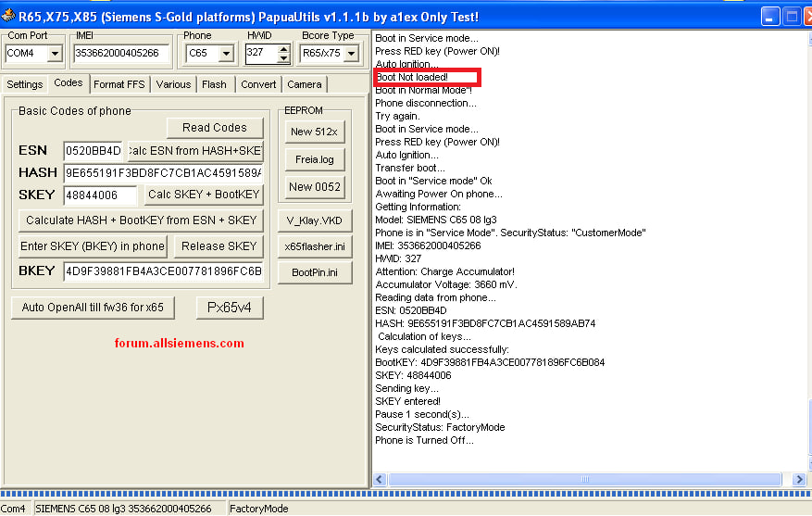Click the SKEY input field
Viewport: 812px width, 516px height.
pos(101,195)
